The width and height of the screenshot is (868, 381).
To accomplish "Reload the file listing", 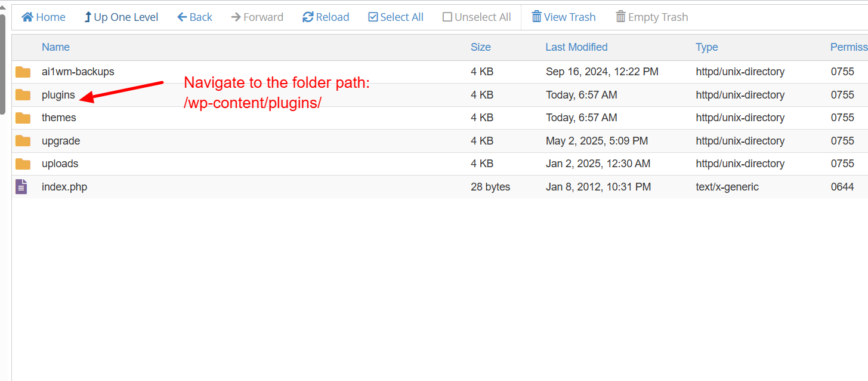I will click(326, 17).
